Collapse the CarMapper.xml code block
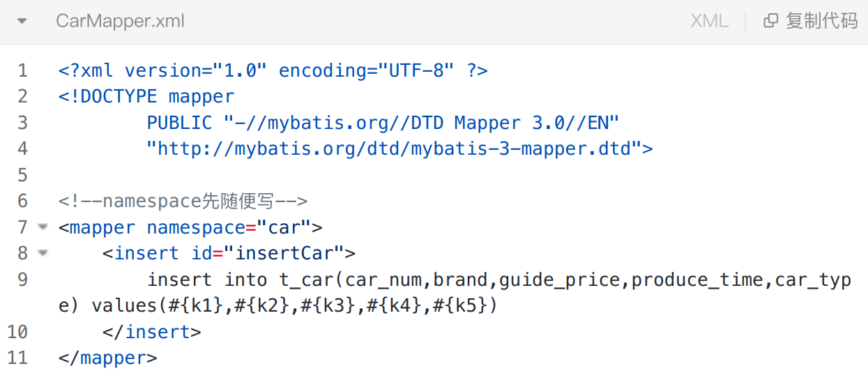The height and width of the screenshot is (380, 868). [22, 21]
